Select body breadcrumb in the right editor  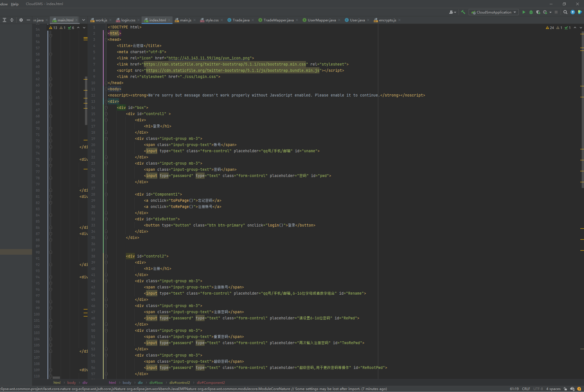(x=127, y=382)
